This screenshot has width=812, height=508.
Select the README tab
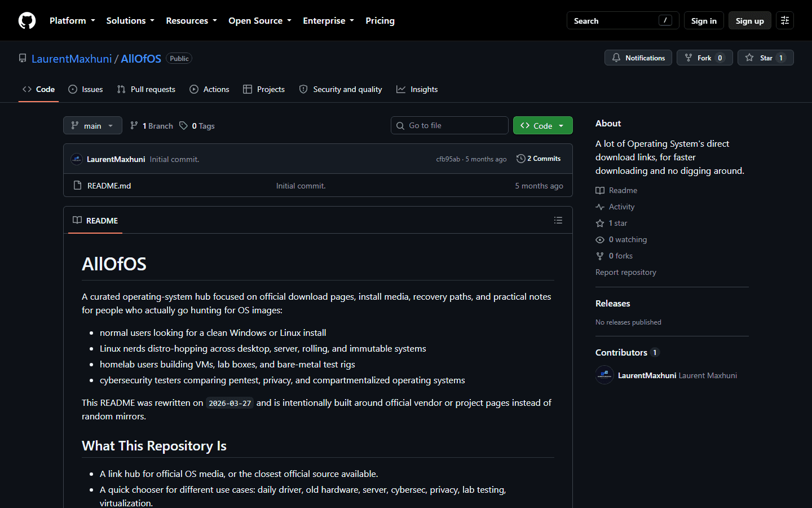(x=95, y=220)
